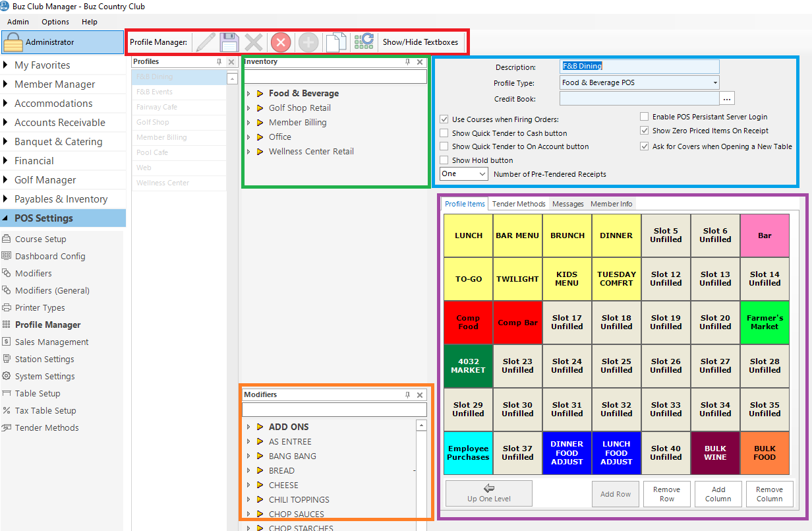Open the Options menu
Viewport: 812px width, 531px height.
coord(55,22)
